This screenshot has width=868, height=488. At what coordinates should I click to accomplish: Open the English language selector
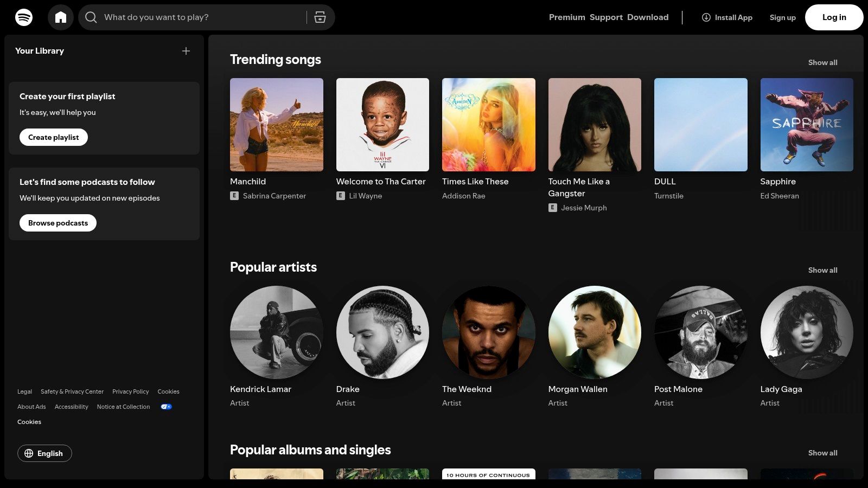point(44,453)
